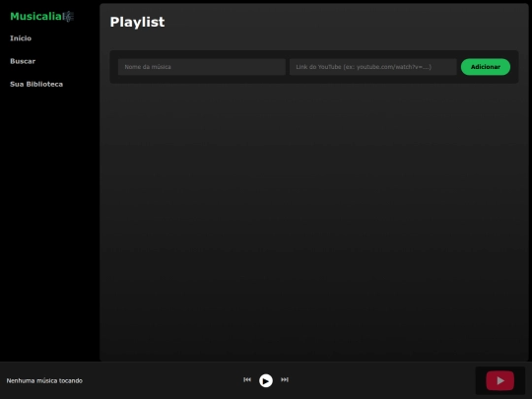This screenshot has height=399, width=532.
Task: Open the red YouTube player thumbnail
Action: coord(500,380)
